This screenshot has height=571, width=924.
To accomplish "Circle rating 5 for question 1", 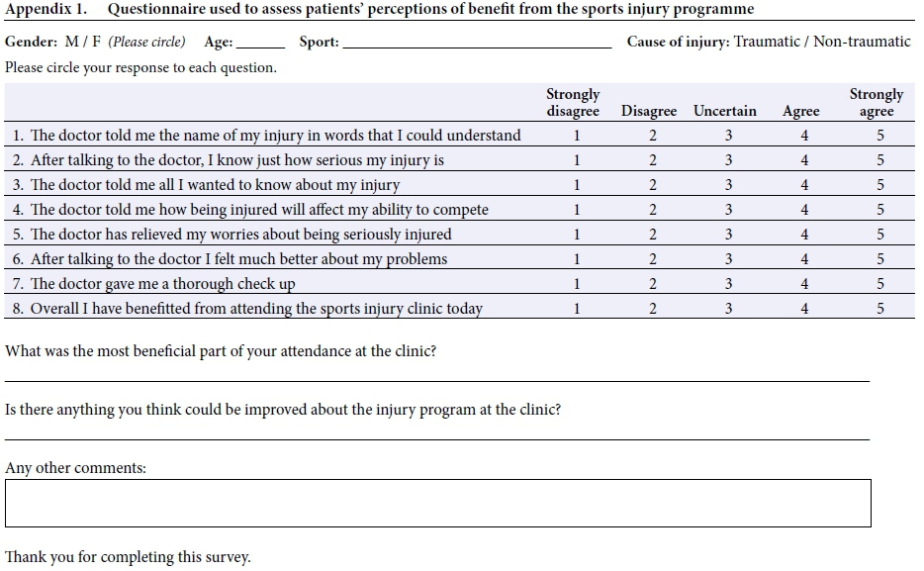I will [x=879, y=136].
